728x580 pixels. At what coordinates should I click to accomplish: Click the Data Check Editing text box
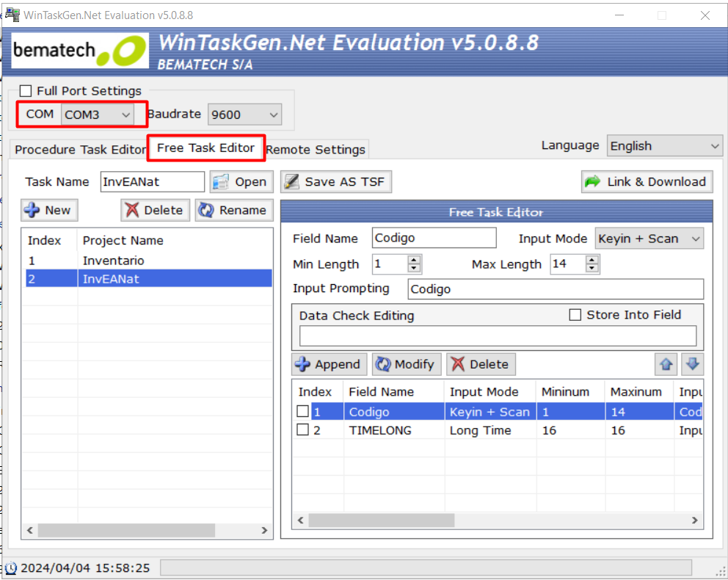[498, 336]
